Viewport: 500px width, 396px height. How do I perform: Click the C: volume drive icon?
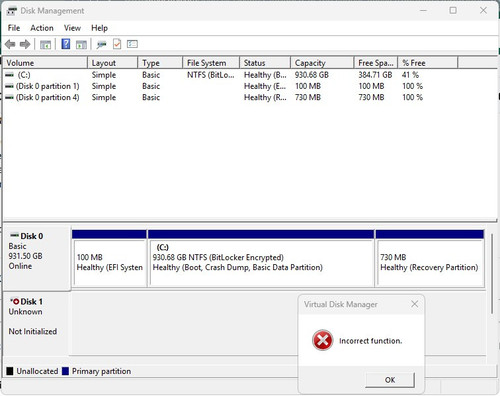click(10, 75)
